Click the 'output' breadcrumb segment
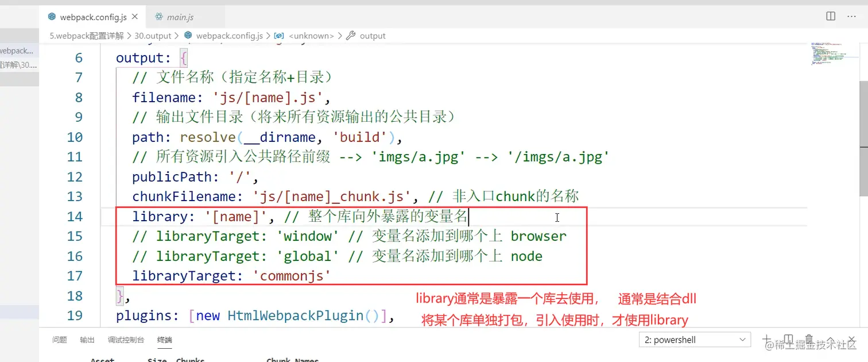Image resolution: width=868 pixels, height=362 pixels. coord(373,36)
